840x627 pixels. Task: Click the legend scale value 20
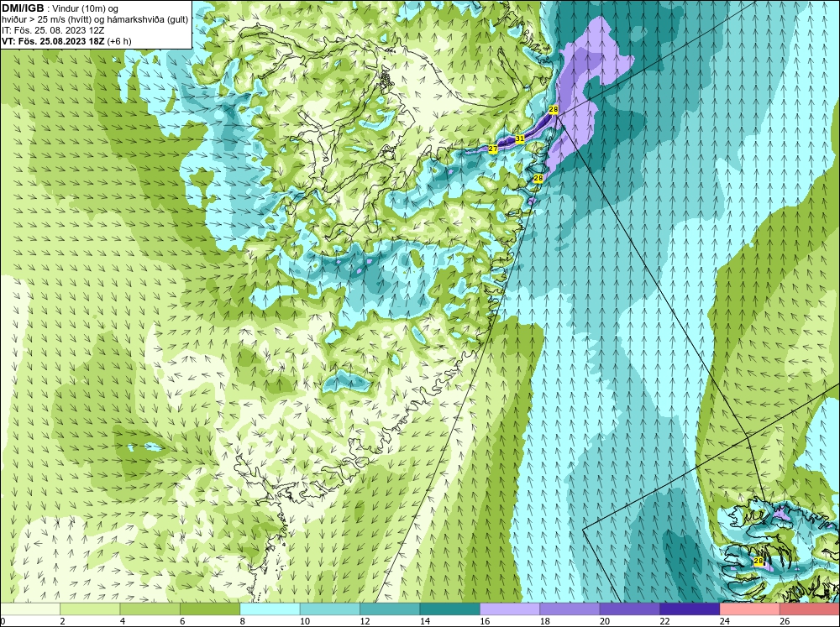[x=604, y=621]
